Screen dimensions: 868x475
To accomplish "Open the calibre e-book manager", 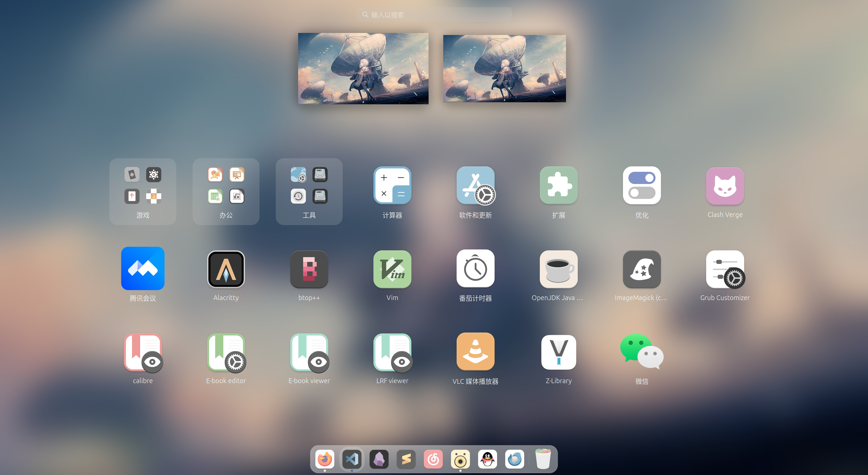I will click(x=143, y=352).
